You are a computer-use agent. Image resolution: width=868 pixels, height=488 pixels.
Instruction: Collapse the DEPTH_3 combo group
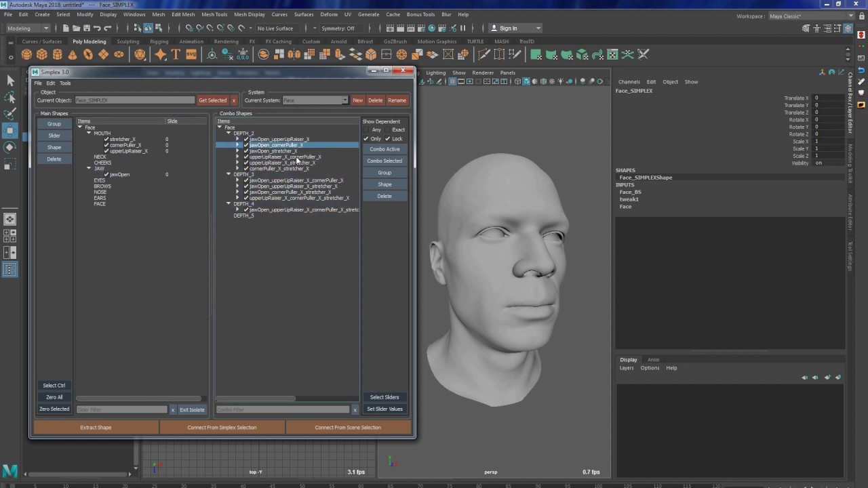click(x=229, y=174)
